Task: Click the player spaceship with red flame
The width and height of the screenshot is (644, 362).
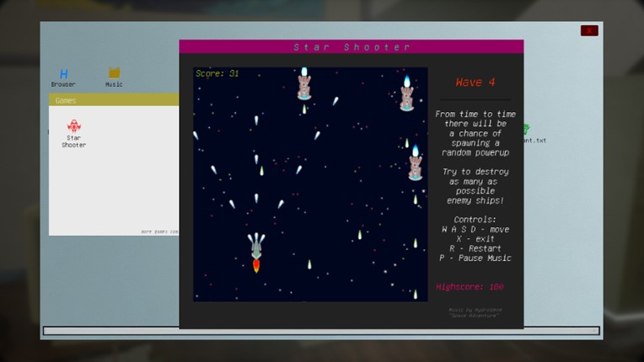Action: pos(256,252)
